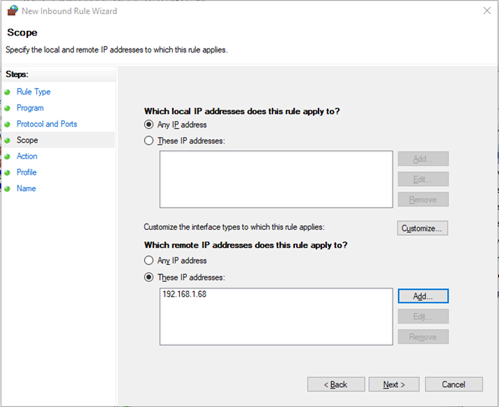Close the New Inbound Rule Wizard window
The width and height of the screenshot is (499, 407).
pos(487,11)
